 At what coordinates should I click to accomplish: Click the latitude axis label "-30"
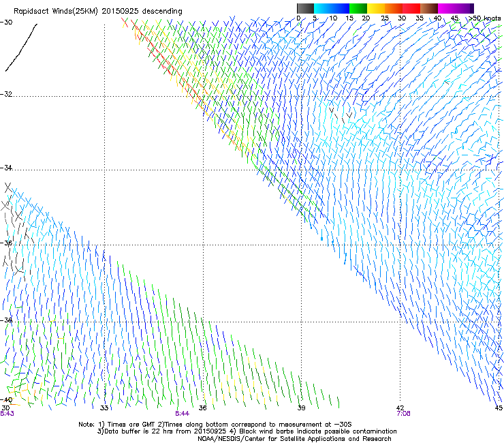coord(6,22)
